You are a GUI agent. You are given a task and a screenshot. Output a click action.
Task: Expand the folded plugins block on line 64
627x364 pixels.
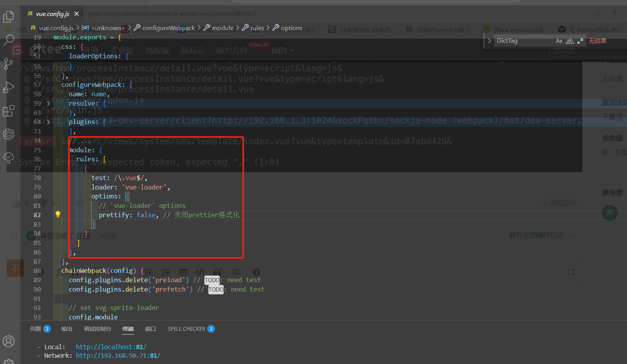(48, 122)
